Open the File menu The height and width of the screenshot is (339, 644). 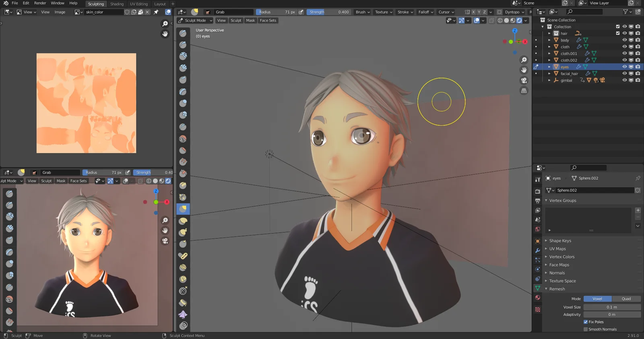(15, 3)
